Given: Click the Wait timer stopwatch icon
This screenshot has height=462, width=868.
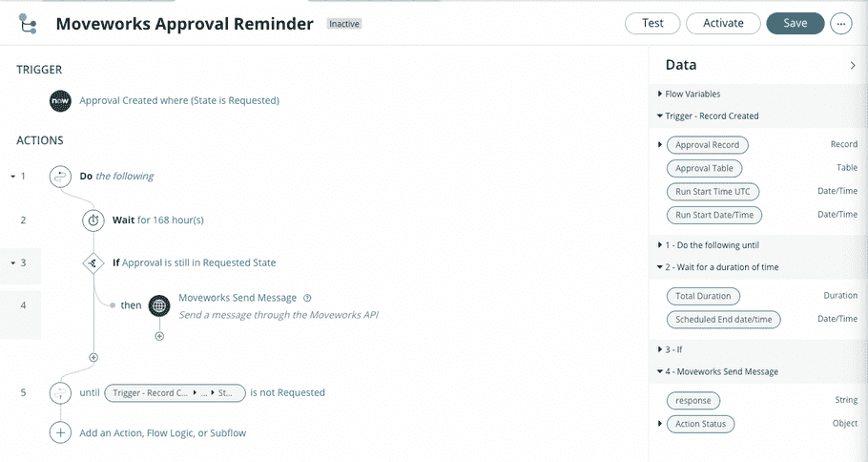Looking at the screenshot, I should 93,220.
